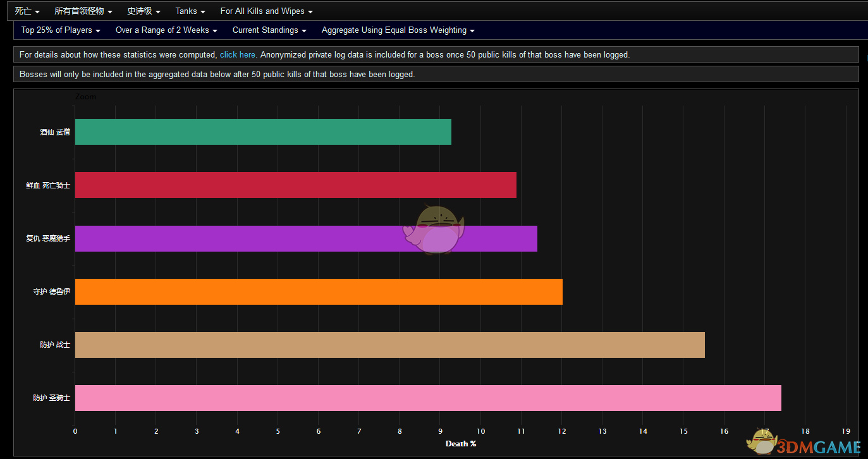The image size is (868, 459).
Task: Open Aggregate Using Equal Boss Weighting menu
Action: pos(398,30)
